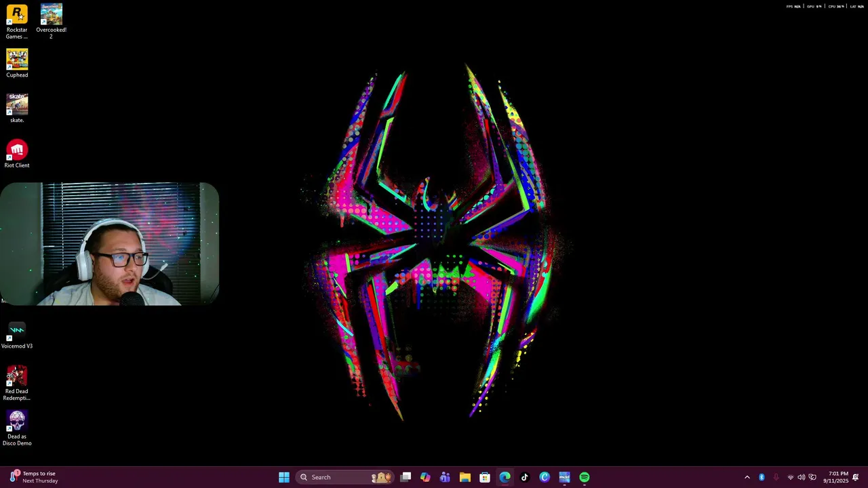This screenshot has width=868, height=488.
Task: Select the skate. desktop shortcut
Action: [17, 108]
